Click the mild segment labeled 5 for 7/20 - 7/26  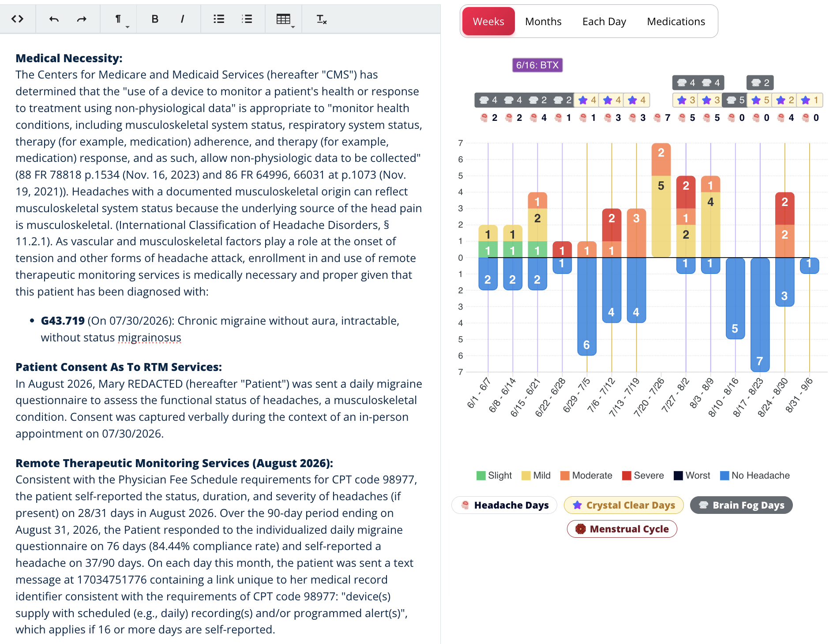coord(661,217)
